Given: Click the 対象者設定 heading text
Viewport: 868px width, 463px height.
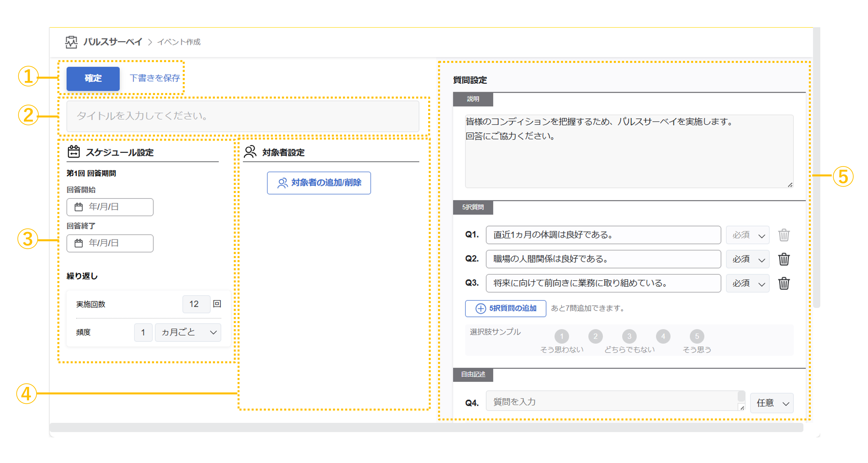Looking at the screenshot, I should tap(283, 153).
